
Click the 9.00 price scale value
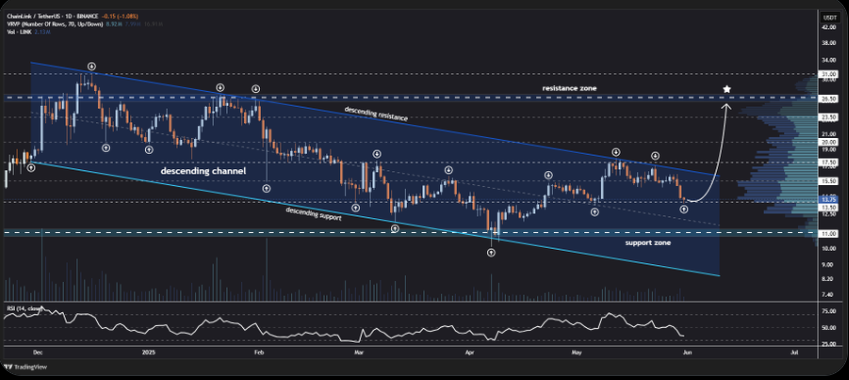(827, 265)
